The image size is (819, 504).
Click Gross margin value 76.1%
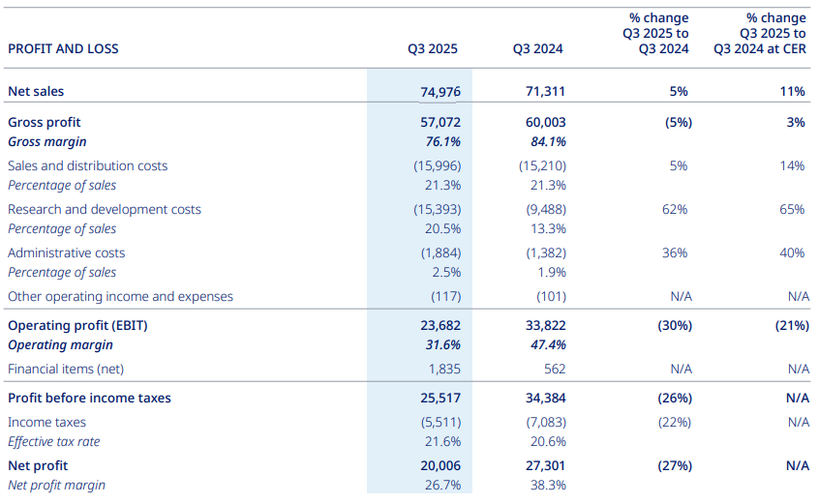443,141
